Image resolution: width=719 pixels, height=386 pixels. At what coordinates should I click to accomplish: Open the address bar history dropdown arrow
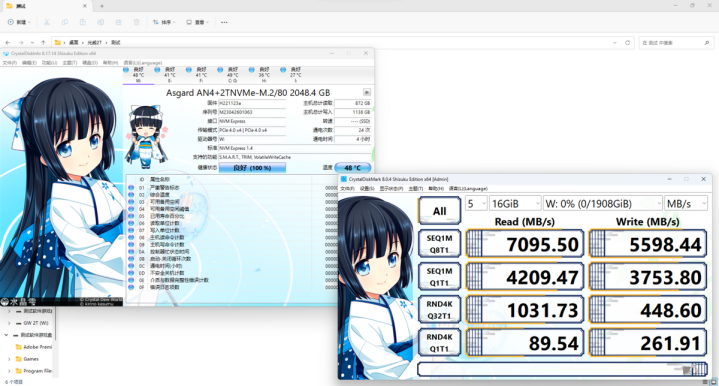tap(614, 43)
